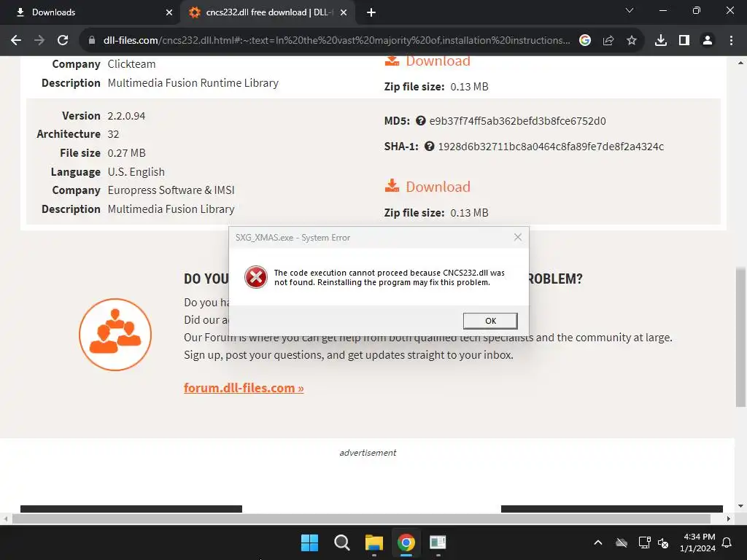Image resolution: width=747 pixels, height=560 pixels.
Task: Click the scroll down arrow
Action: point(741,506)
